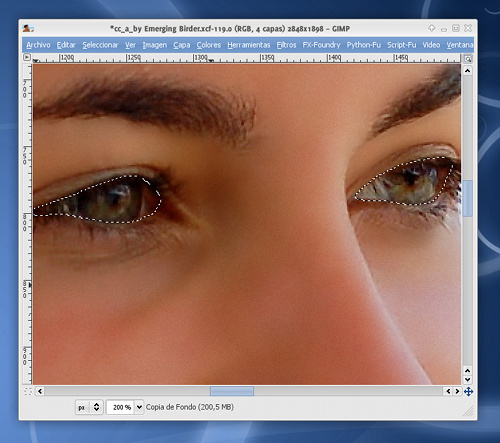Toggle the quick mask button

[28, 391]
